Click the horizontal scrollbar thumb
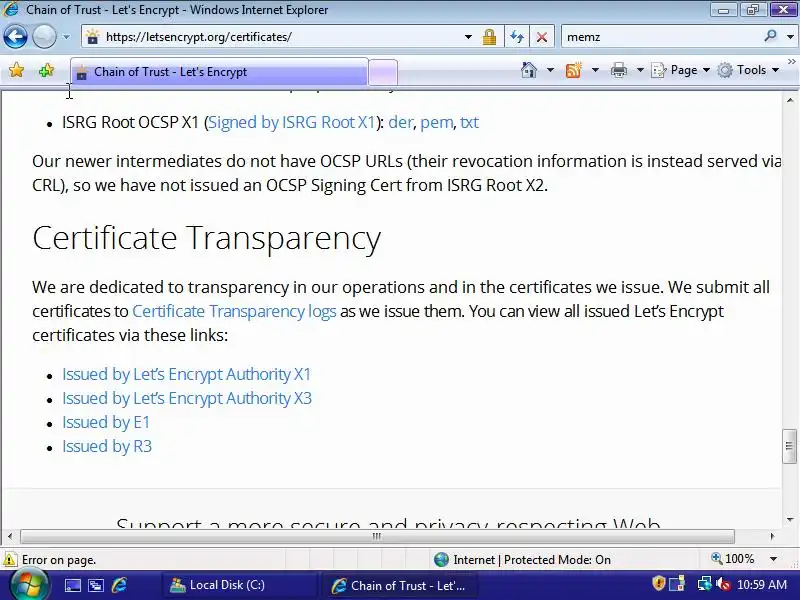Image resolution: width=800 pixels, height=600 pixels. tap(377, 536)
